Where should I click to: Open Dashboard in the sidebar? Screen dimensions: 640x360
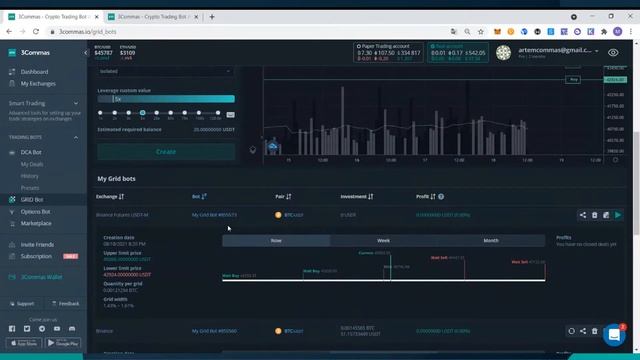[34, 72]
